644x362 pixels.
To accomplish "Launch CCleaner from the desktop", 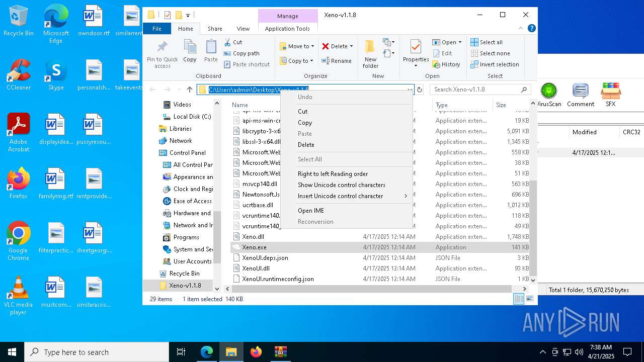I will [x=19, y=74].
